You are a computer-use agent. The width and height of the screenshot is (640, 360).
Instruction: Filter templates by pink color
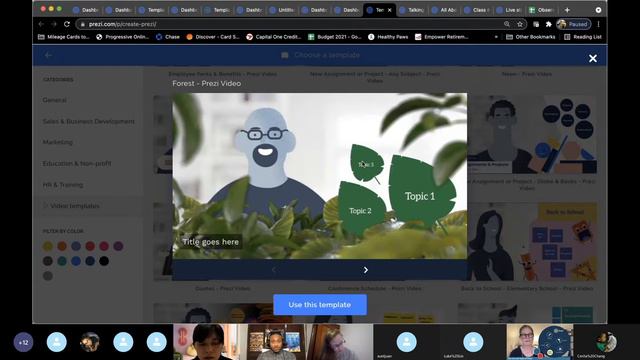click(x=104, y=246)
